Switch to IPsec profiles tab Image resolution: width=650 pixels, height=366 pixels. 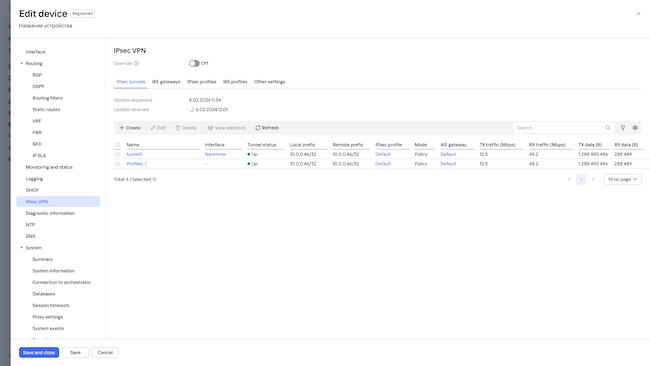pyautogui.click(x=201, y=82)
